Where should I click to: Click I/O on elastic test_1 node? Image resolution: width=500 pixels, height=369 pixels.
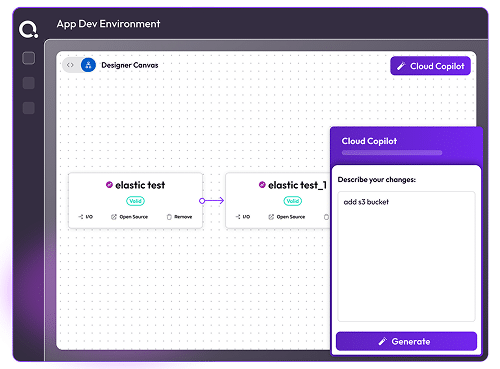click(x=243, y=217)
